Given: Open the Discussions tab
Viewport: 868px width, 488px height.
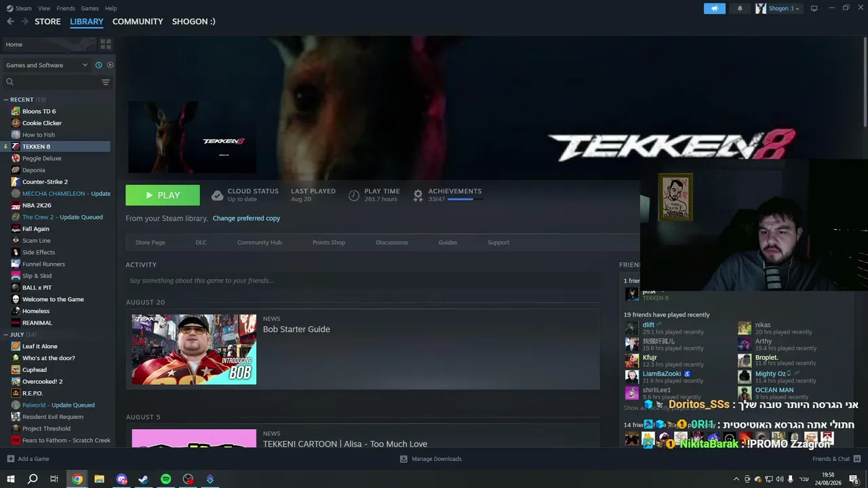Looking at the screenshot, I should coord(392,243).
